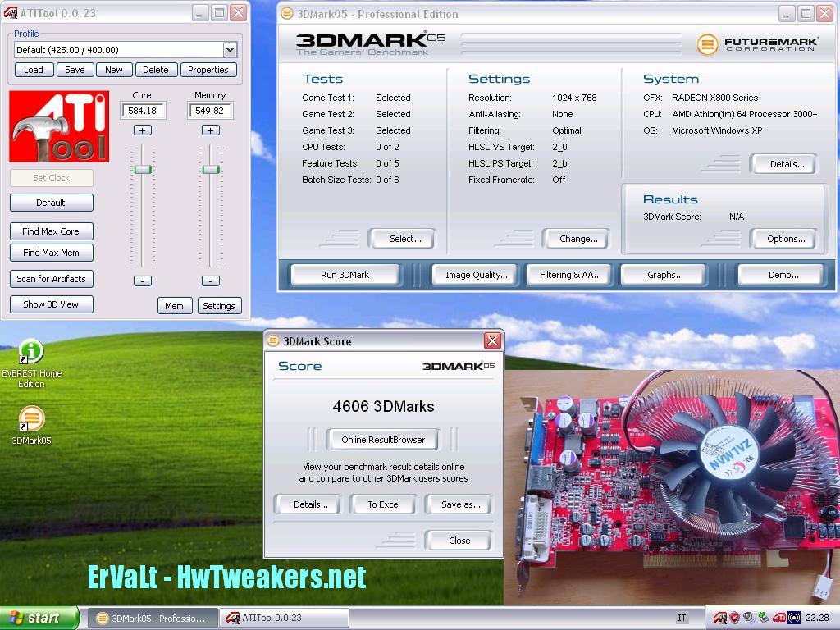The height and width of the screenshot is (630, 840).
Task: Load the selected ATITool profile
Action: coord(33,70)
